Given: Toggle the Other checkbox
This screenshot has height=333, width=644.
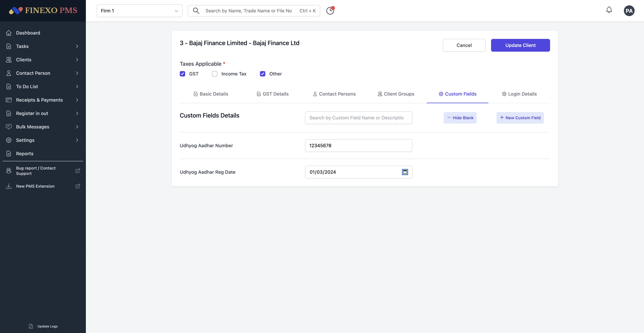Looking at the screenshot, I should coord(262,74).
